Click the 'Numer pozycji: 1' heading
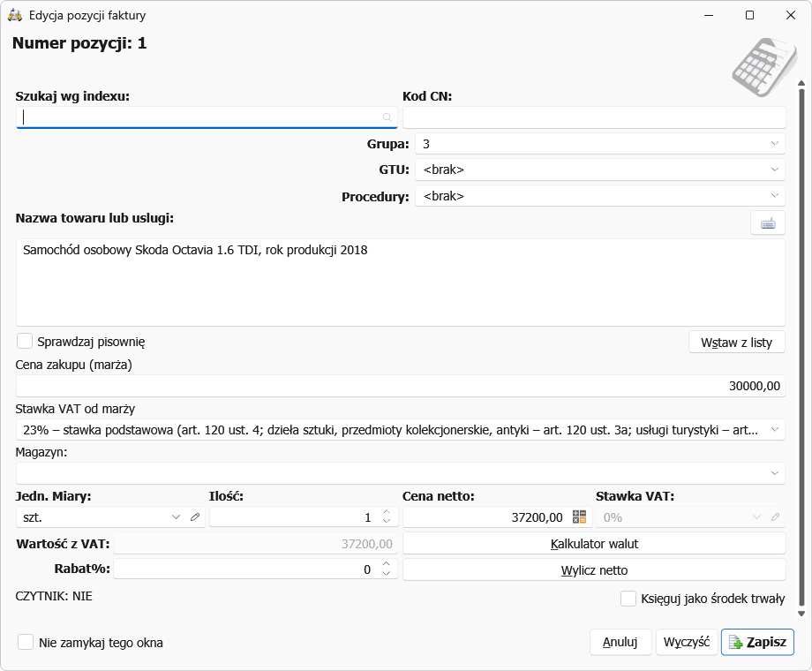 click(79, 43)
